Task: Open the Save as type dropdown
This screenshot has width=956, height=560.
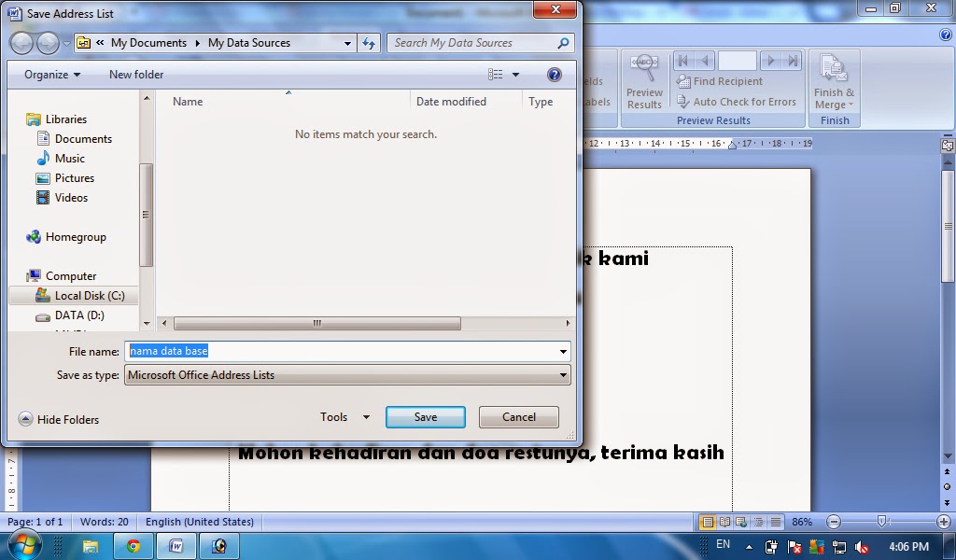Action: click(x=563, y=374)
